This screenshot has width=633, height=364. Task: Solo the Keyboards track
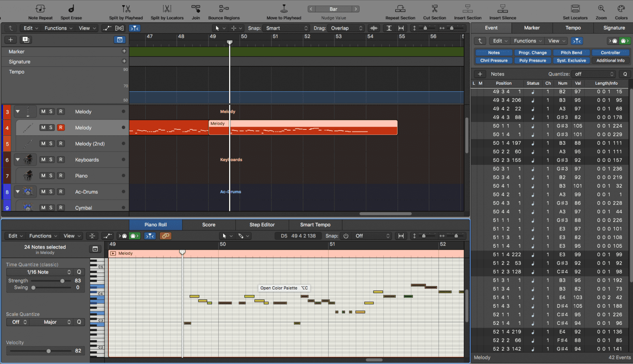[x=51, y=159]
